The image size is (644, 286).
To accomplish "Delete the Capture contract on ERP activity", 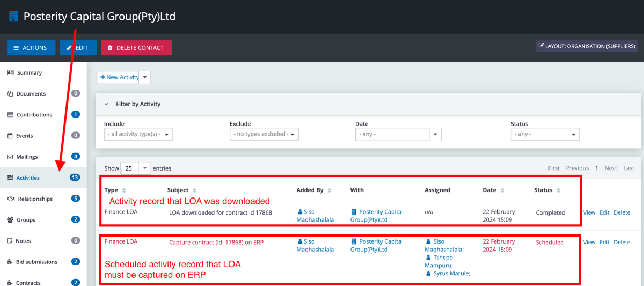I will pyautogui.click(x=622, y=242).
